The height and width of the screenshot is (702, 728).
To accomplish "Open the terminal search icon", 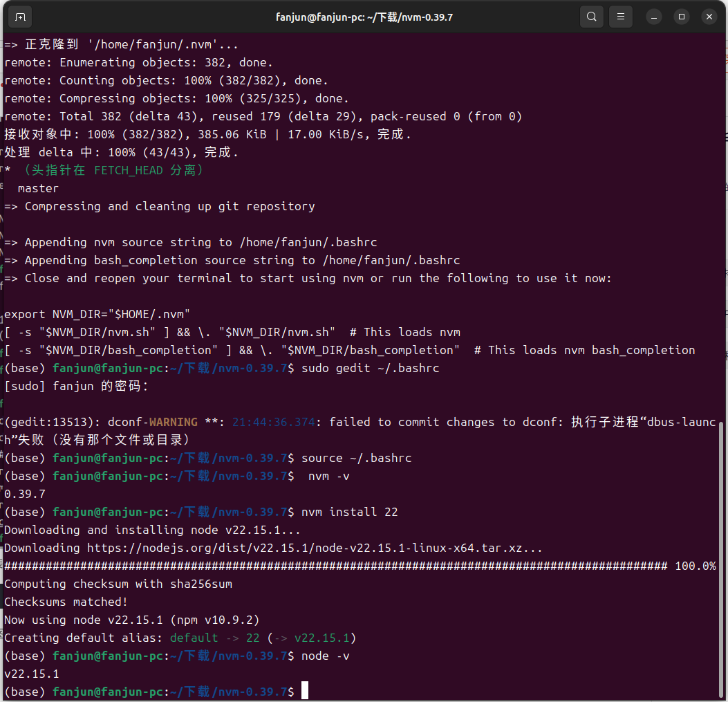I will [591, 17].
